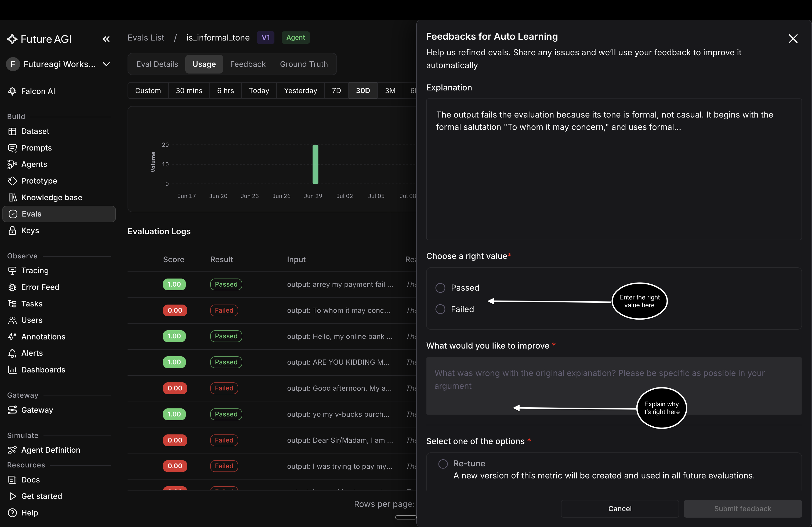Click the Agent tag badge
Image resolution: width=812 pixels, height=527 pixels.
[296, 38]
